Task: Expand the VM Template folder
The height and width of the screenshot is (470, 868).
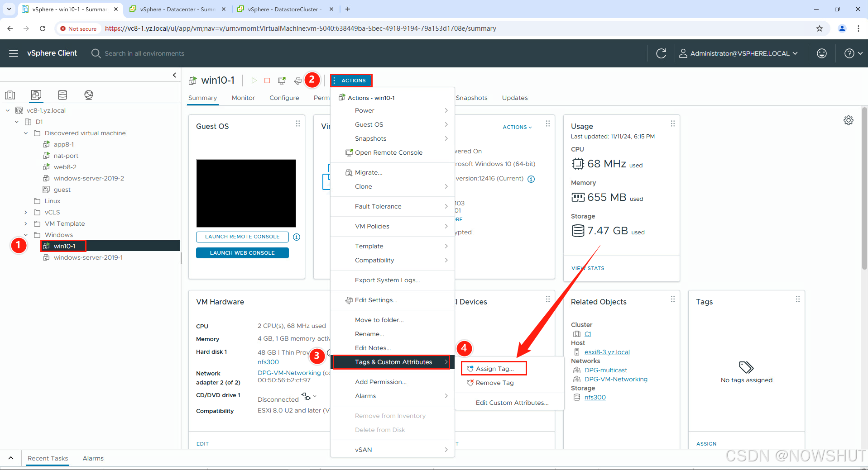Action: (x=26, y=223)
